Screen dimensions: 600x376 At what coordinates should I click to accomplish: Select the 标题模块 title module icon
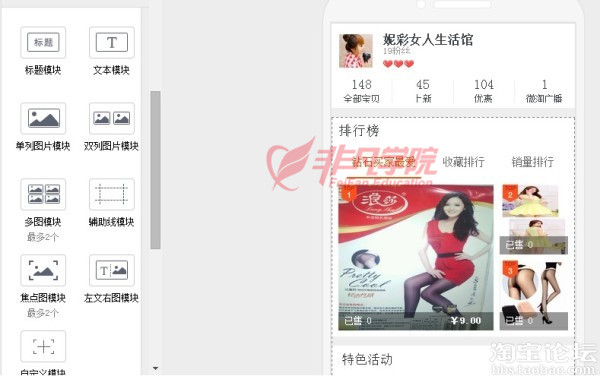tap(43, 42)
